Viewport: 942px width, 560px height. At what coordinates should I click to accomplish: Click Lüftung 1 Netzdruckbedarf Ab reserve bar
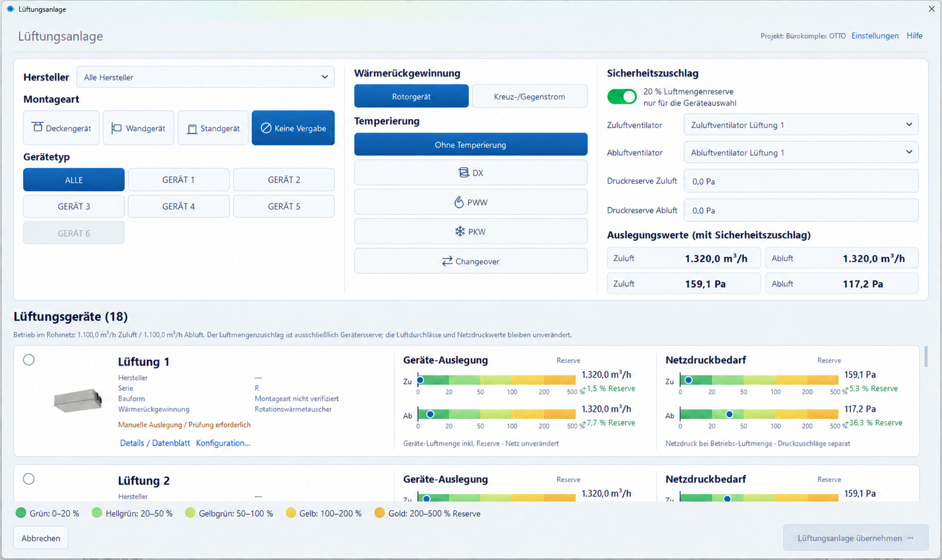coord(759,414)
